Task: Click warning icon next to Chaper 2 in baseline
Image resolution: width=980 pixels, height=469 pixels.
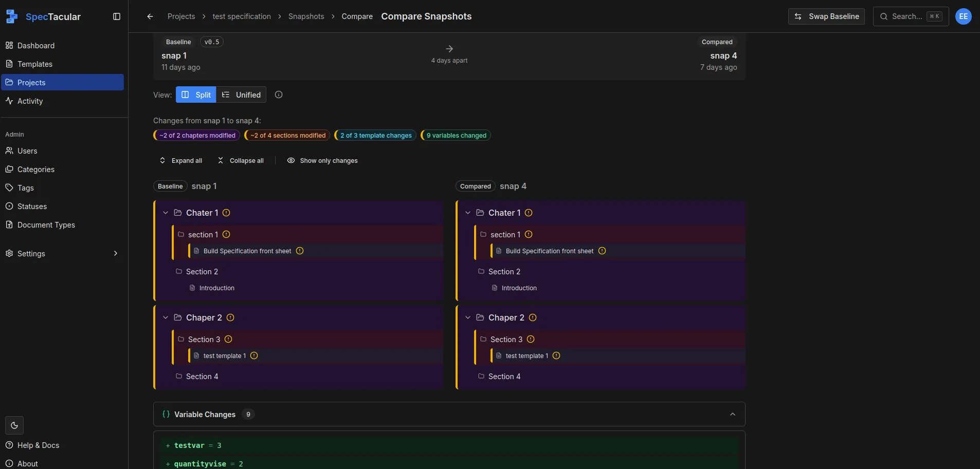Action: [x=230, y=317]
